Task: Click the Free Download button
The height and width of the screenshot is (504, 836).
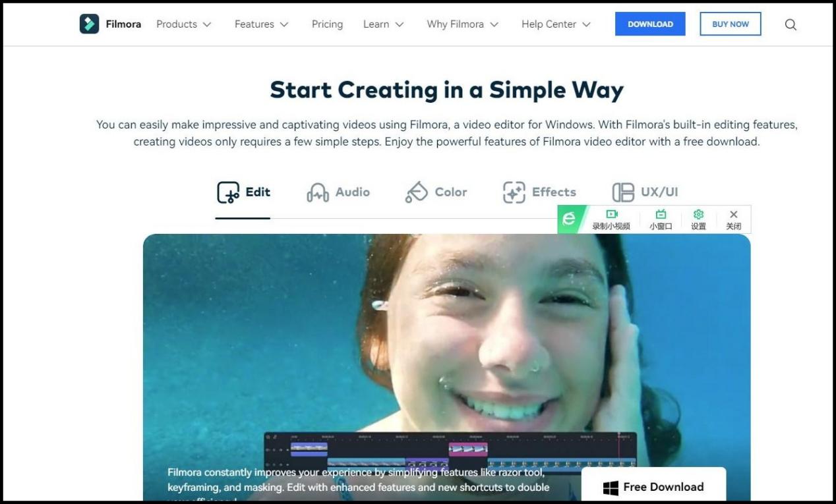Action: click(653, 486)
